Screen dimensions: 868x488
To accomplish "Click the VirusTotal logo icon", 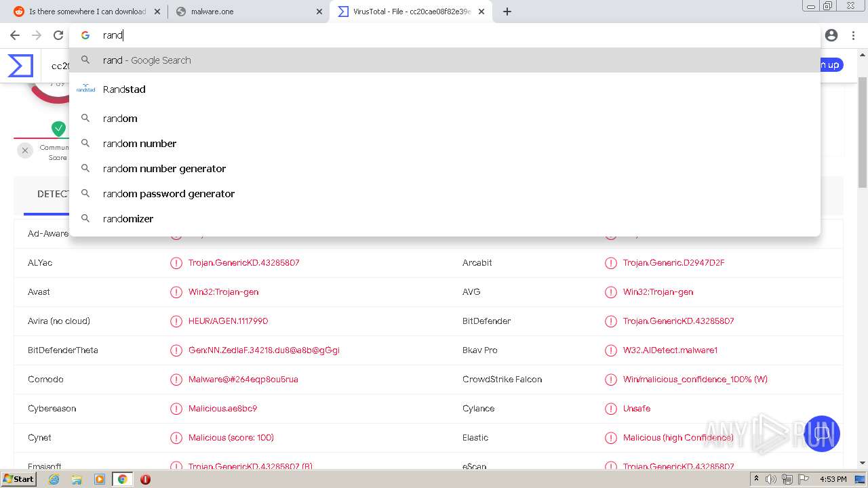I will point(20,66).
